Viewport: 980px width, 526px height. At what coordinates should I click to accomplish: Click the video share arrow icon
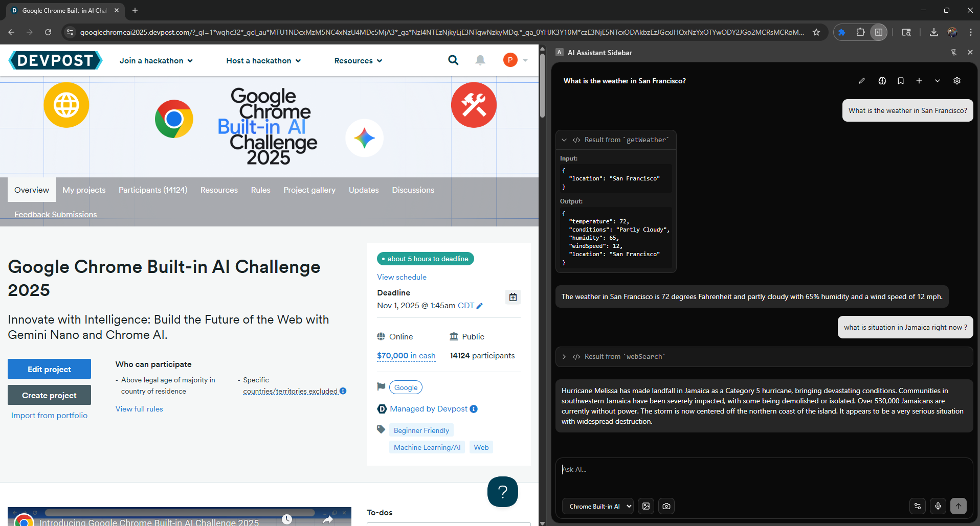pyautogui.click(x=328, y=519)
